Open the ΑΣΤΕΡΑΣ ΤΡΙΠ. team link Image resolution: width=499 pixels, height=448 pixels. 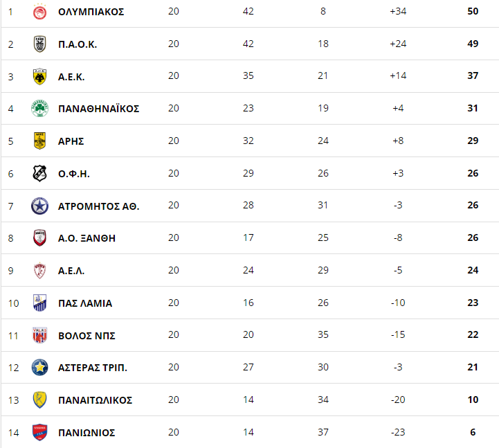tap(93, 368)
